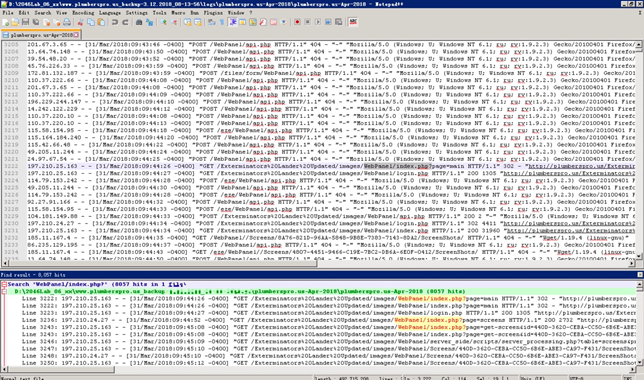Open the Encoding menu
The height and width of the screenshot is (380, 644).
(83, 13)
